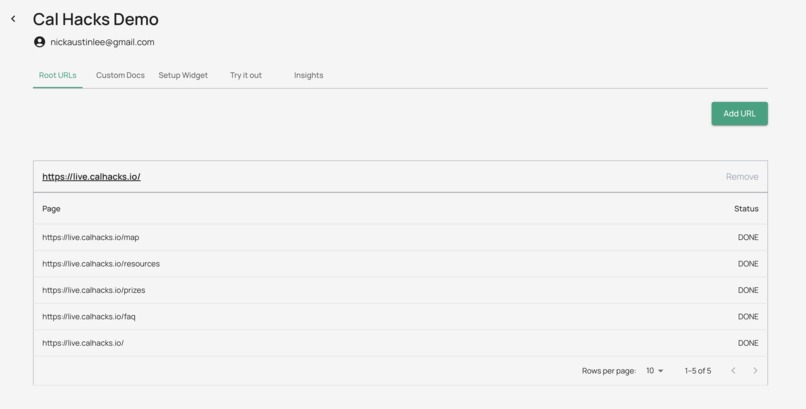Click the Cal Hacks Demo title
Screen dimensions: 806x409
(x=96, y=20)
